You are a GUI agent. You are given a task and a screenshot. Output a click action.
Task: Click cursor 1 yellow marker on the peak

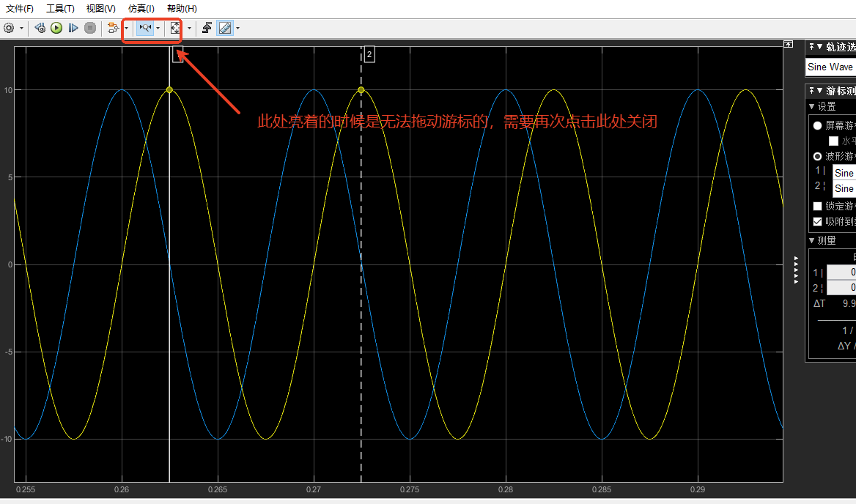[x=169, y=90]
